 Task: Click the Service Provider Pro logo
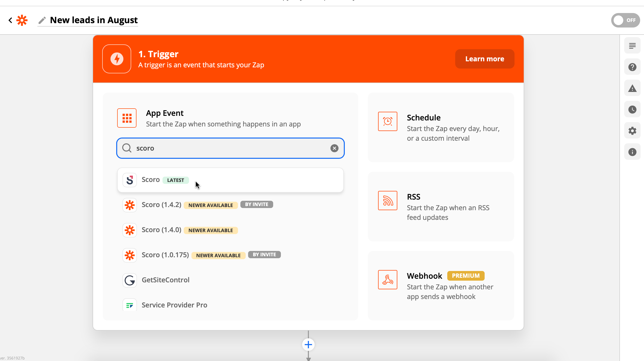tap(129, 305)
